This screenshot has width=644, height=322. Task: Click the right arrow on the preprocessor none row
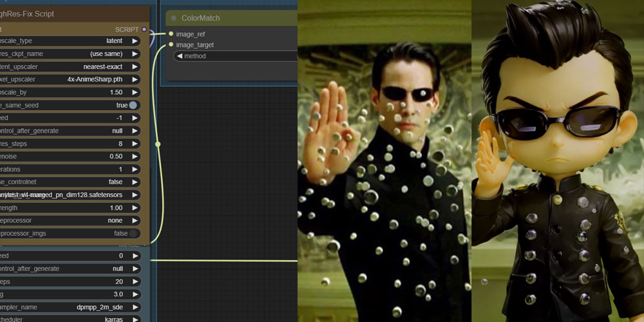click(135, 220)
